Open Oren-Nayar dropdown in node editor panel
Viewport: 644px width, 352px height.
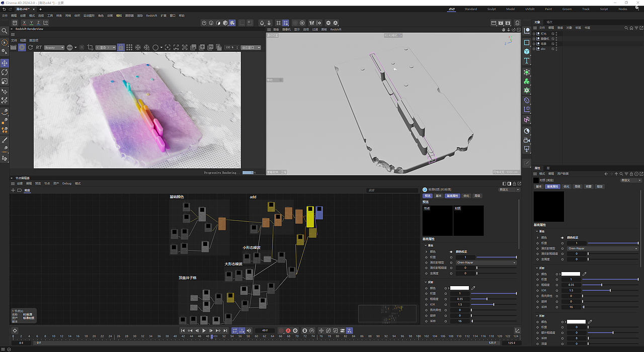(x=486, y=262)
